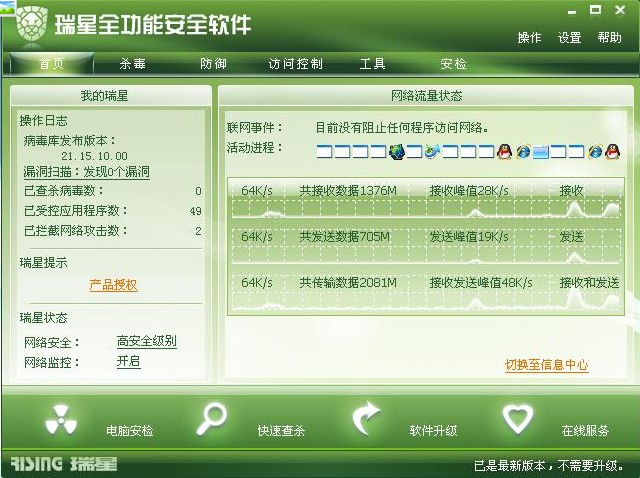Click the 共接收数据1376M text
The image size is (640, 478).
tap(348, 191)
